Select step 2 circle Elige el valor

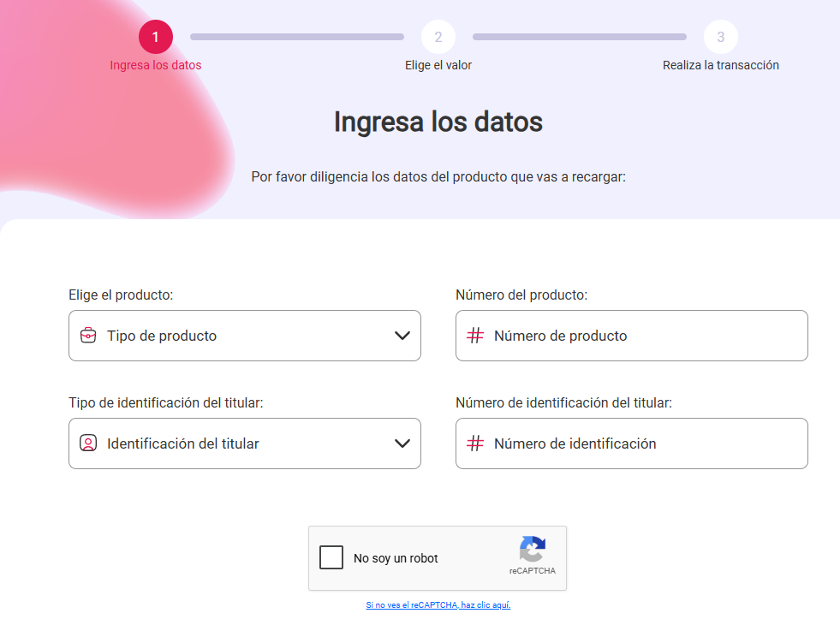(x=438, y=37)
